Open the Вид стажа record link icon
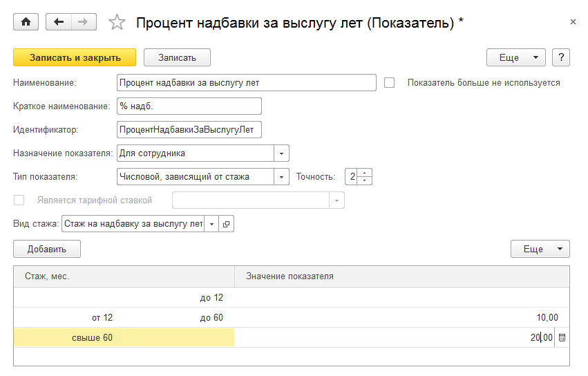The height and width of the screenshot is (376, 588). tap(227, 224)
